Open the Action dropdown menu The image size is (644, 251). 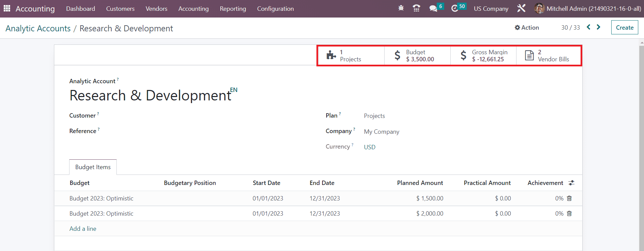[527, 28]
